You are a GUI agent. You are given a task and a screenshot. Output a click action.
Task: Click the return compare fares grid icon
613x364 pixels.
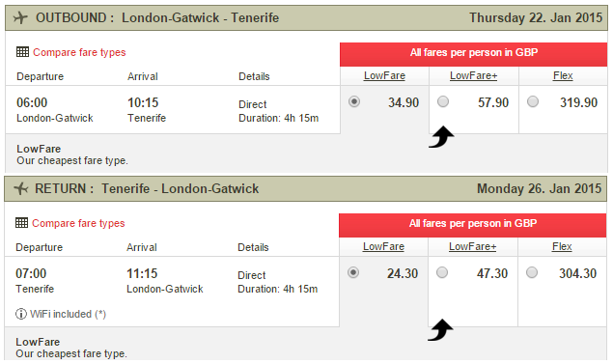21,222
